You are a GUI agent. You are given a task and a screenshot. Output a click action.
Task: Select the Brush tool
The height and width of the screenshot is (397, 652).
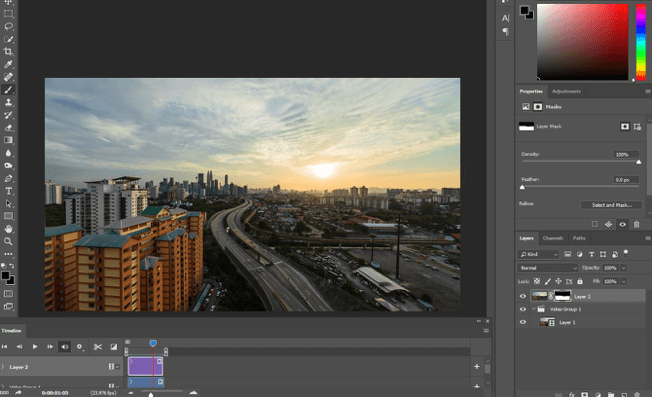coord(8,89)
